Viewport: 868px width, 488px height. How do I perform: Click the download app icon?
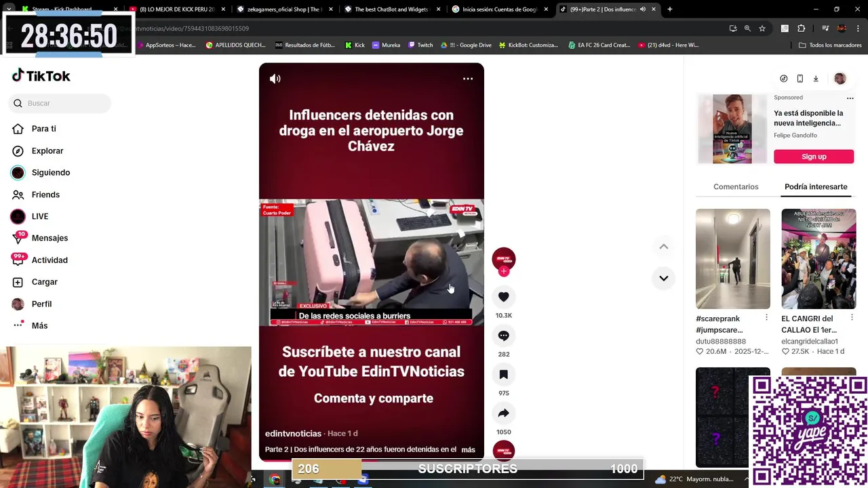tap(816, 79)
